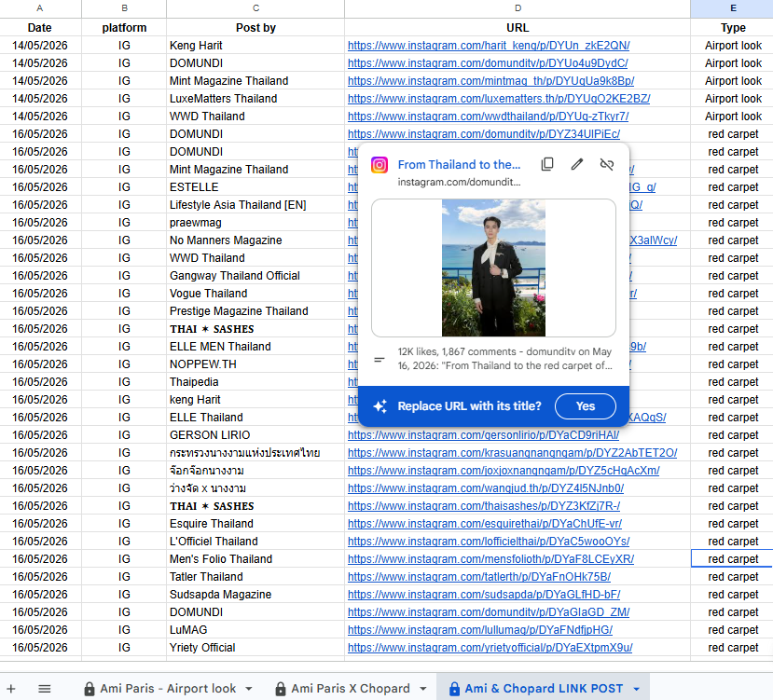
Task: Open Ami & Chopard LINK POST tab dropdown
Action: (x=637, y=689)
